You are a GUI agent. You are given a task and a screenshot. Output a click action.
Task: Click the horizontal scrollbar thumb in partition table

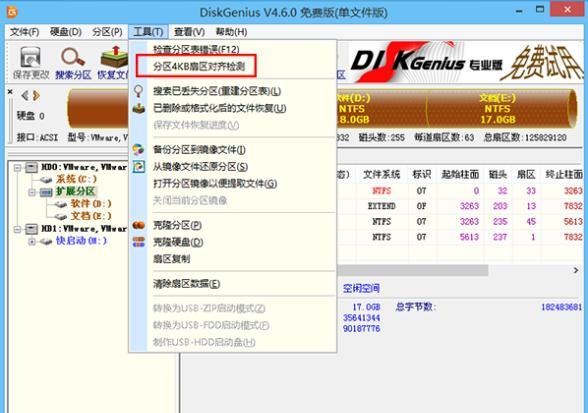412,270
